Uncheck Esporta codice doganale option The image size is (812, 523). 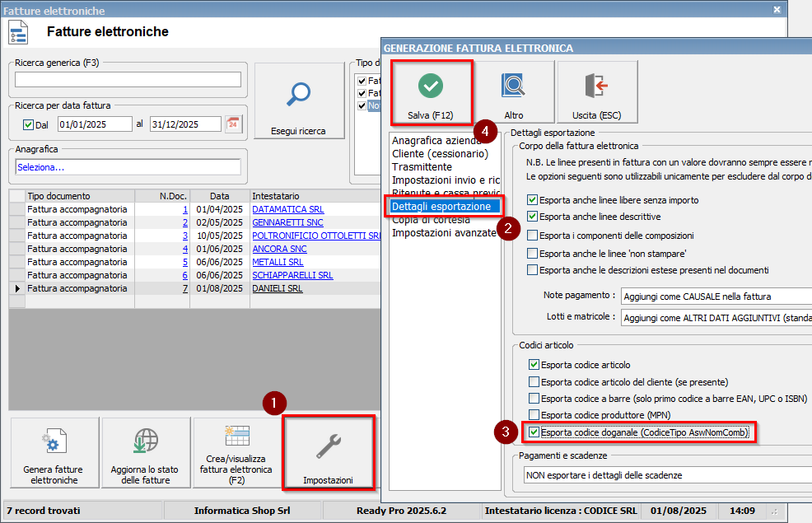534,432
